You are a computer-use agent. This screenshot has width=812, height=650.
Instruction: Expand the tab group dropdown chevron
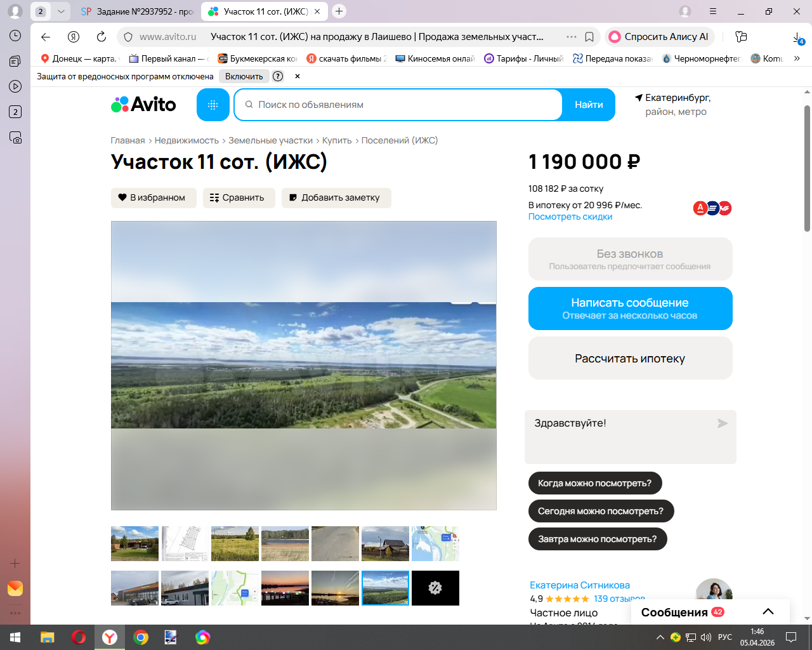tap(61, 11)
